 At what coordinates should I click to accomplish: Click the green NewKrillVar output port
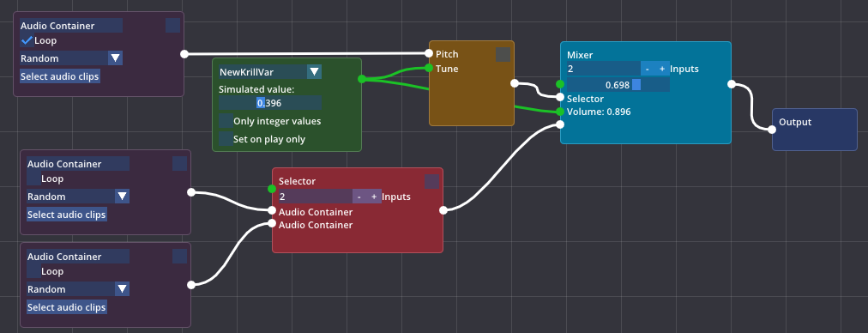pyautogui.click(x=361, y=79)
